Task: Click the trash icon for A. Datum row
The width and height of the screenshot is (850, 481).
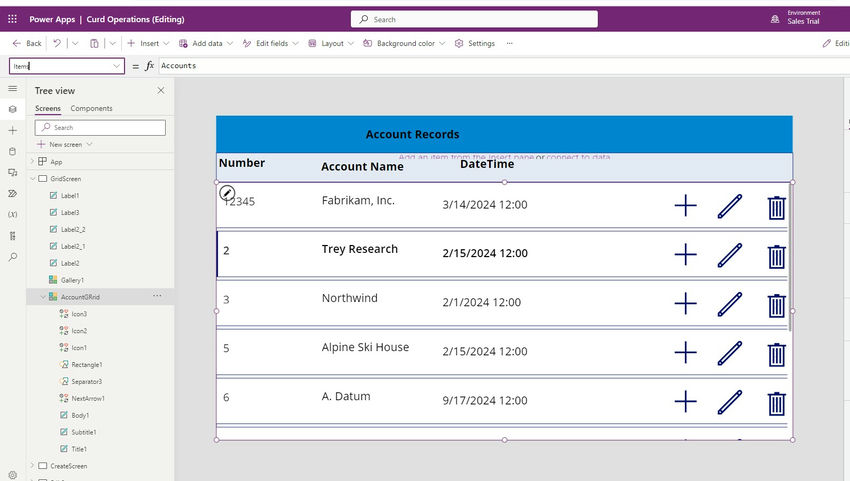Action: (776, 403)
